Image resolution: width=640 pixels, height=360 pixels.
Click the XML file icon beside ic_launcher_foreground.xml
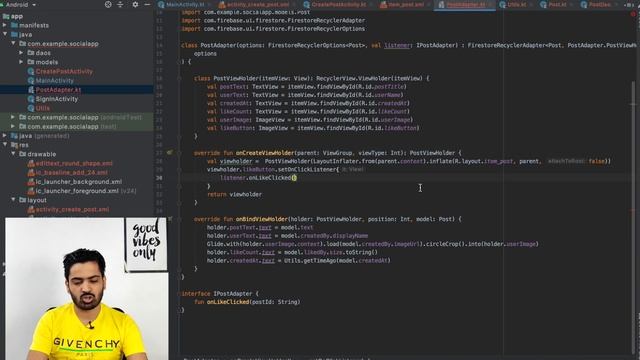[x=31, y=191]
